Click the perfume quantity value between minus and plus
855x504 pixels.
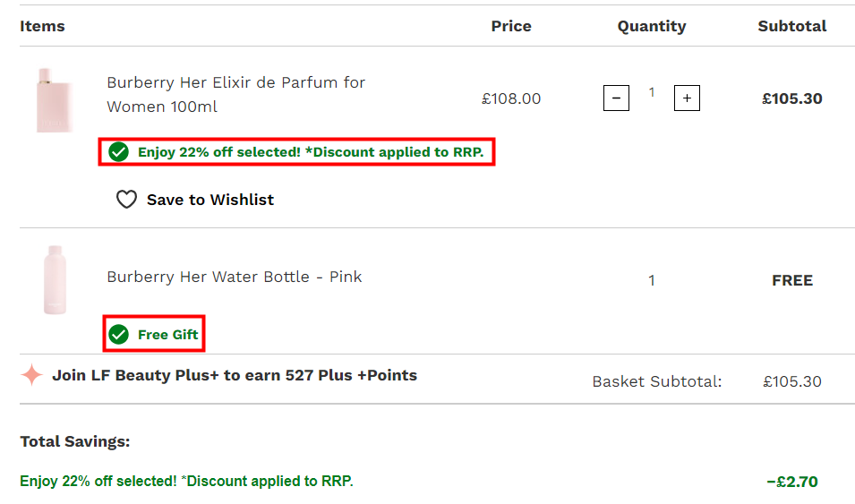click(652, 92)
